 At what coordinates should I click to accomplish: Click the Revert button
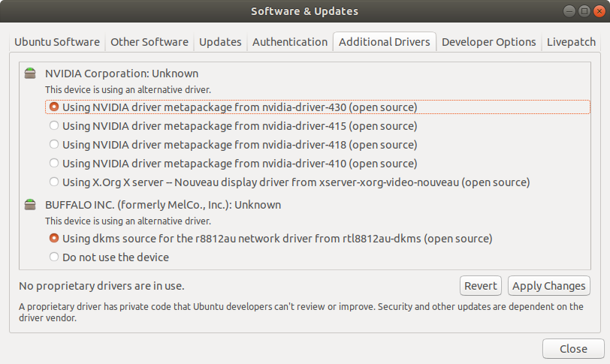coord(481,286)
